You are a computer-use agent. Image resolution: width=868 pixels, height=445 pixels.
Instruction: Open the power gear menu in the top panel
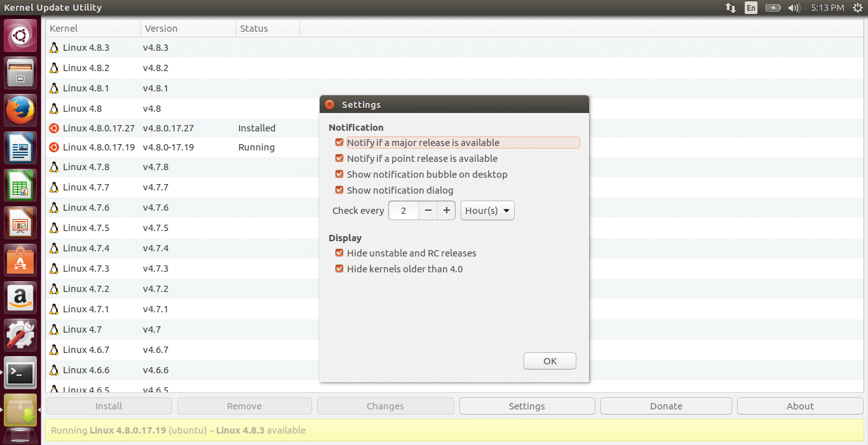coord(857,8)
